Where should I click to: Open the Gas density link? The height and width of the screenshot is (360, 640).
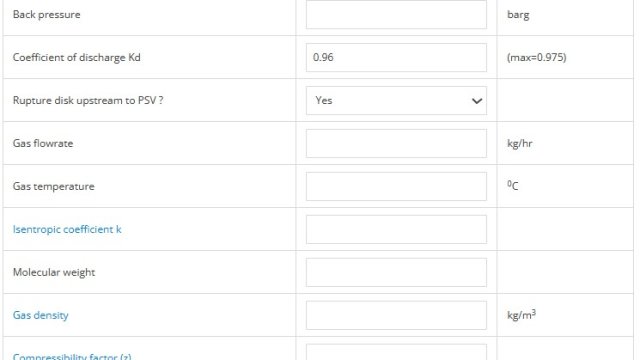pyautogui.click(x=40, y=315)
